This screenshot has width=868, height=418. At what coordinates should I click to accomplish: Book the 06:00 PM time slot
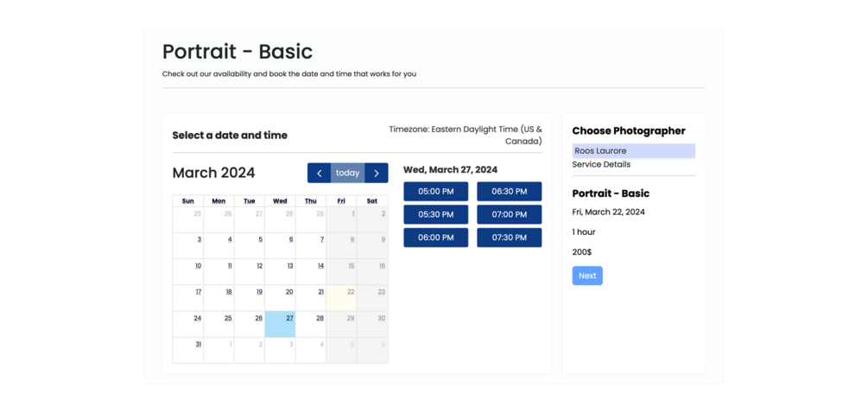tap(435, 237)
